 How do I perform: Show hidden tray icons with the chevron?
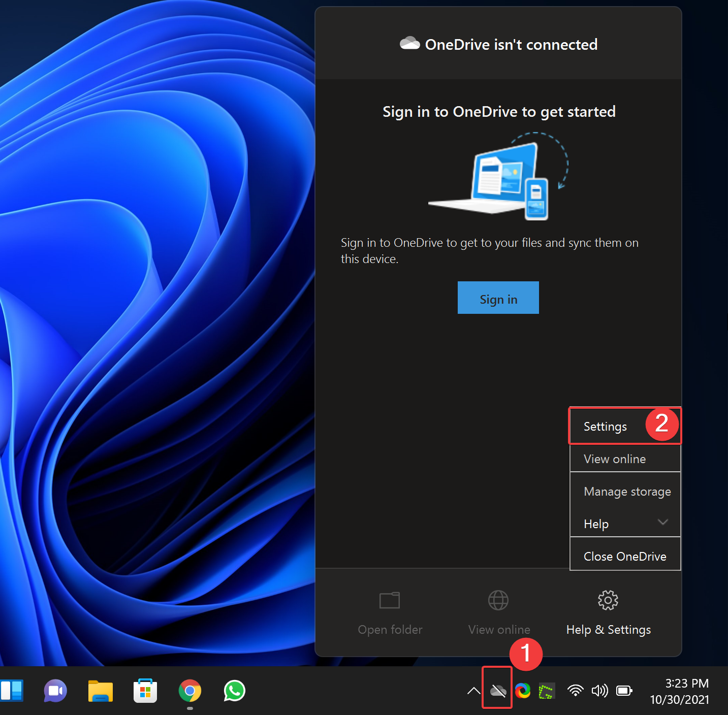pyautogui.click(x=473, y=690)
